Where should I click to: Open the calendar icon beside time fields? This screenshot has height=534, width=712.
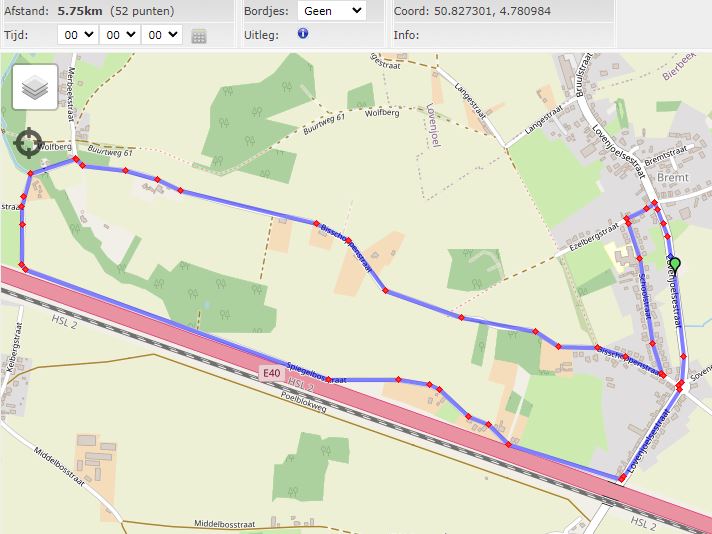[x=199, y=36]
